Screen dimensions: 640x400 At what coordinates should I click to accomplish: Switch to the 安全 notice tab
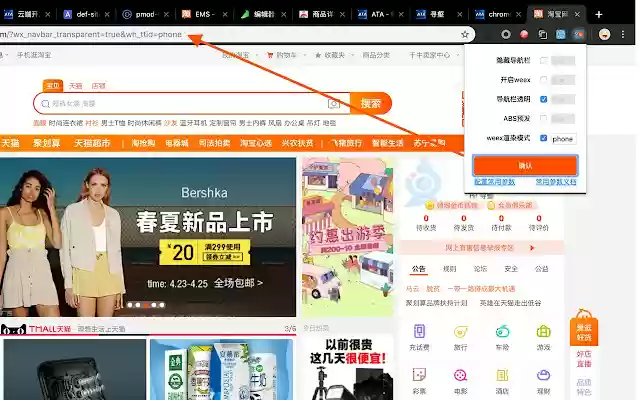(511, 269)
